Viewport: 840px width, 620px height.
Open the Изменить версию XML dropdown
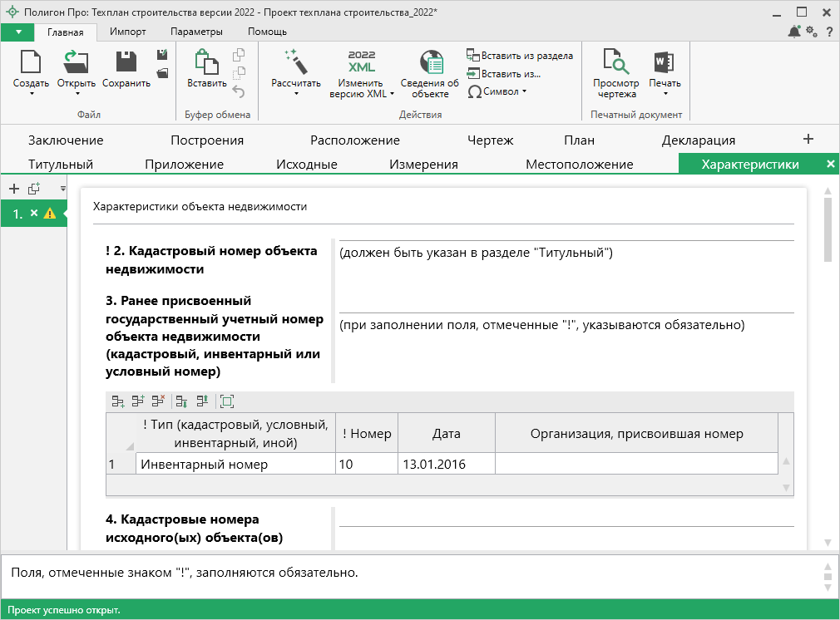pyautogui.click(x=392, y=94)
